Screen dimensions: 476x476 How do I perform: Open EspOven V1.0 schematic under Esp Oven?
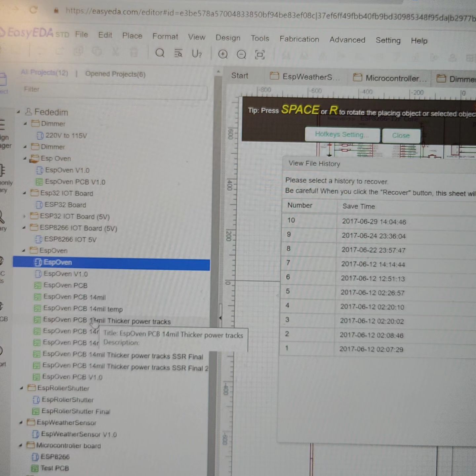67,170
